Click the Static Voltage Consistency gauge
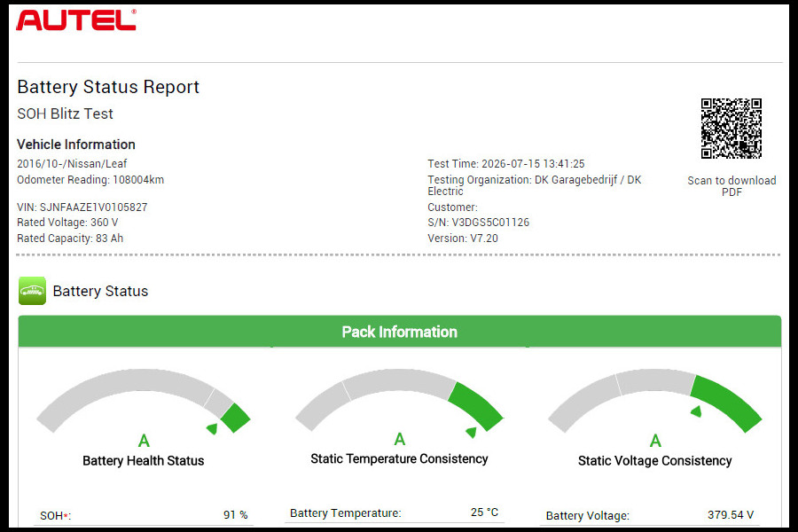This screenshot has width=798, height=532. (x=655, y=401)
